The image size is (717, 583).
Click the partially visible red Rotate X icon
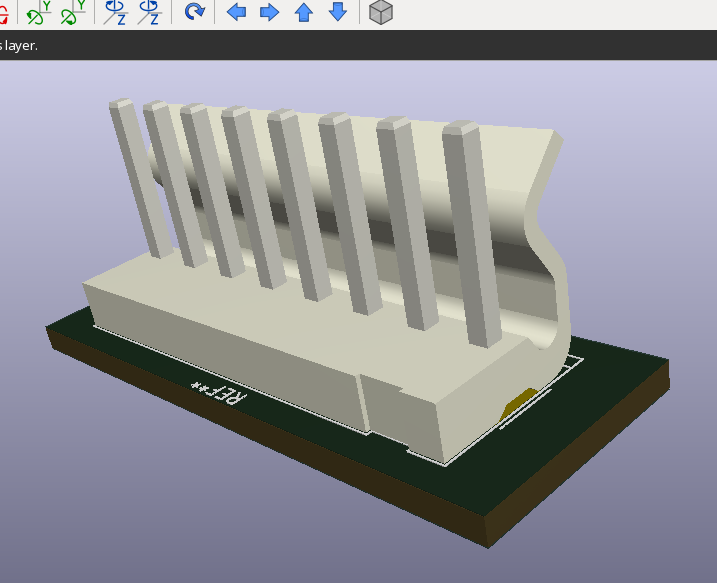pos(3,12)
